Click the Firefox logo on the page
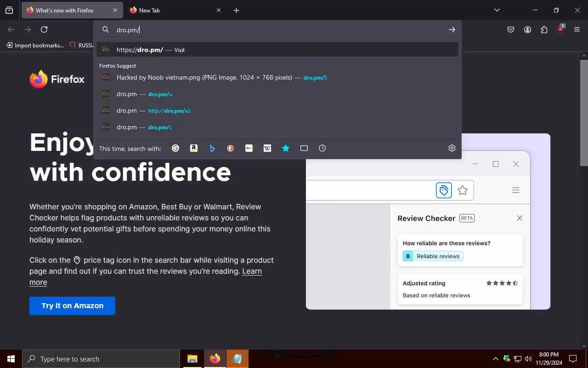Image resolution: width=588 pixels, height=368 pixels. (57, 79)
